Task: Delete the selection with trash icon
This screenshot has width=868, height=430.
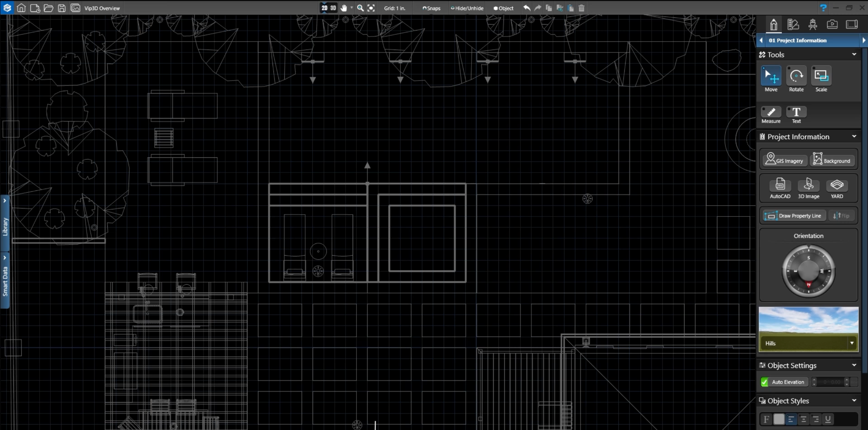Action: [x=581, y=8]
